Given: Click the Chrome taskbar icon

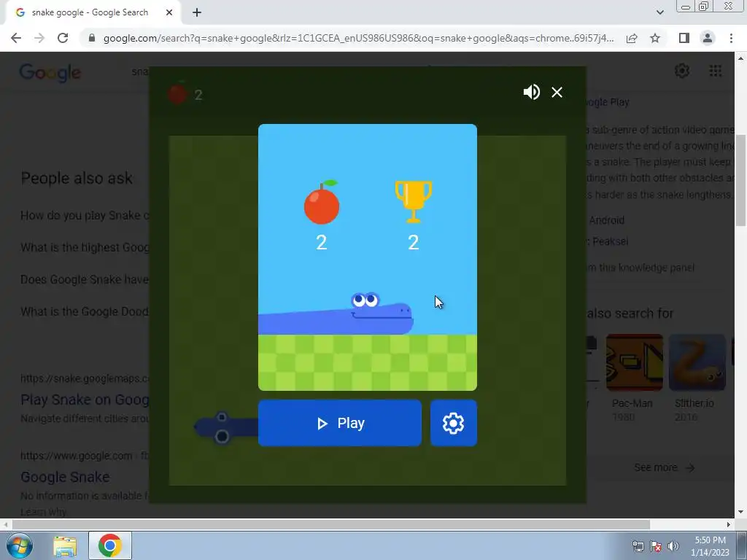Looking at the screenshot, I should [110, 545].
